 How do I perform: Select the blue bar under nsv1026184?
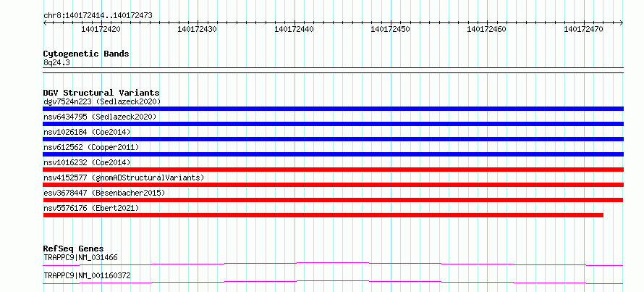click(x=333, y=139)
